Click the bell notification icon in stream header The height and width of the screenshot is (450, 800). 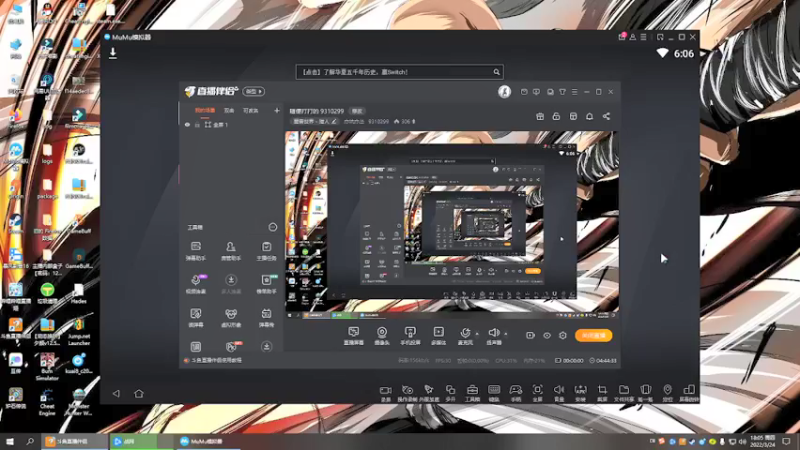click(589, 116)
